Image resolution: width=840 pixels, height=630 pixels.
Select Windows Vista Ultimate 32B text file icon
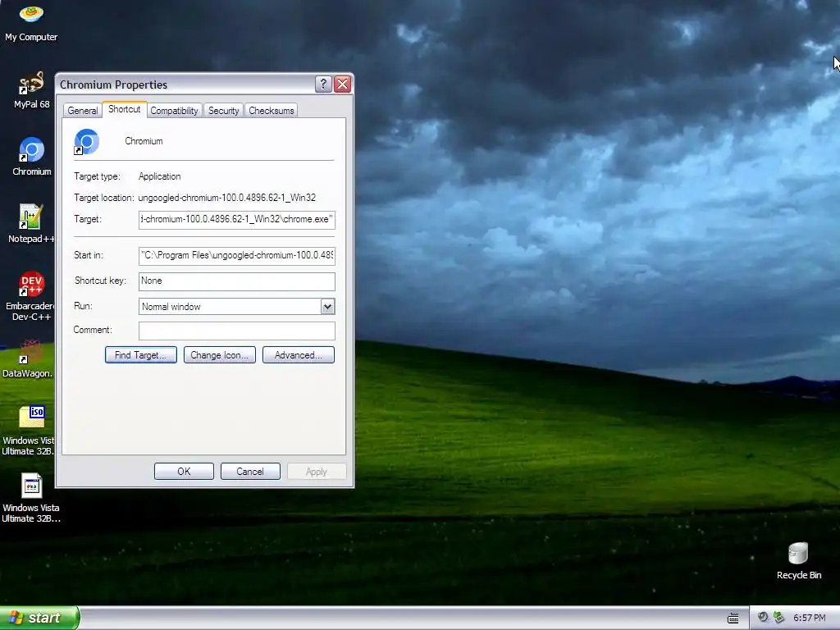(31, 498)
